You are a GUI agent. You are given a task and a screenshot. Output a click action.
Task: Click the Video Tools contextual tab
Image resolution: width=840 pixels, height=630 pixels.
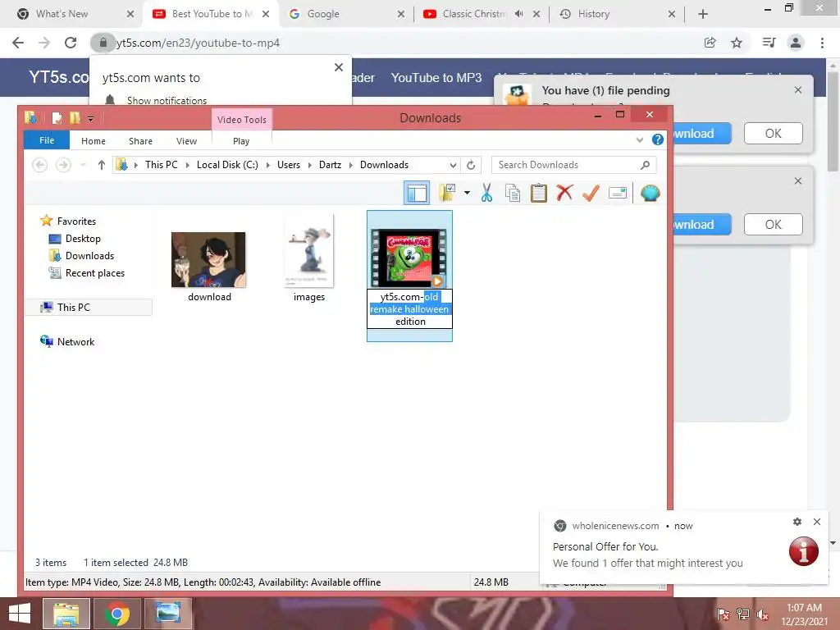(x=242, y=120)
